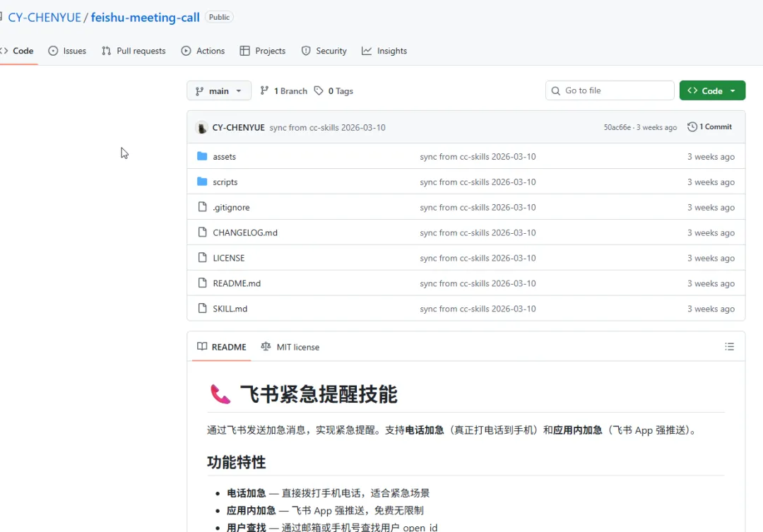Click the Public visibility badge

pyautogui.click(x=219, y=17)
